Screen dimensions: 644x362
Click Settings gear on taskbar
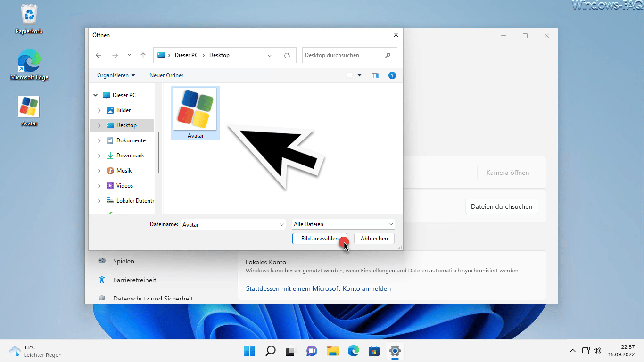point(395,351)
